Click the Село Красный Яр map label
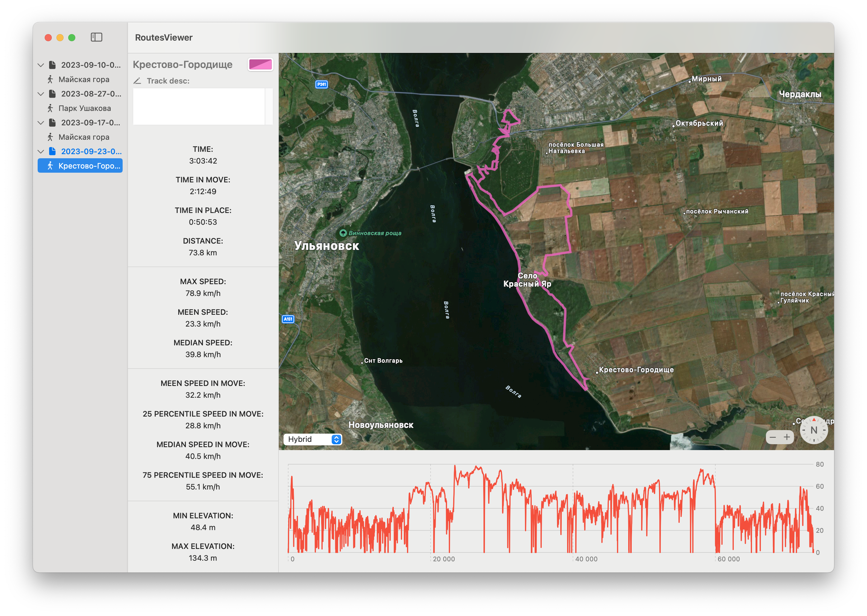The image size is (867, 616). (x=527, y=279)
